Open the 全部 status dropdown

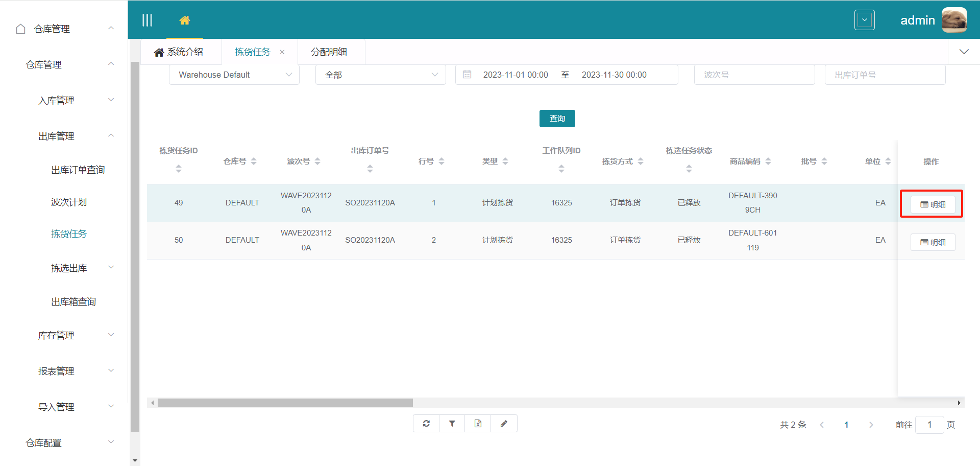(x=380, y=75)
